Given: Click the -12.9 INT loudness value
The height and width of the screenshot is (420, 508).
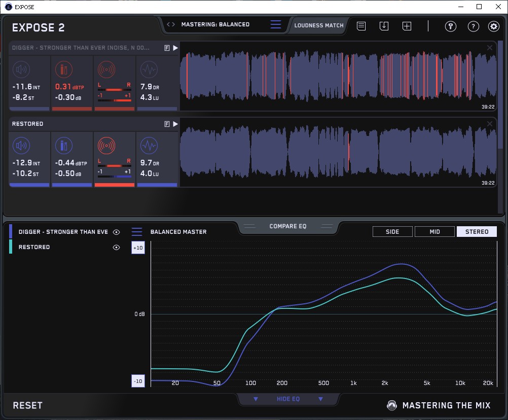Looking at the screenshot, I should pos(26,163).
